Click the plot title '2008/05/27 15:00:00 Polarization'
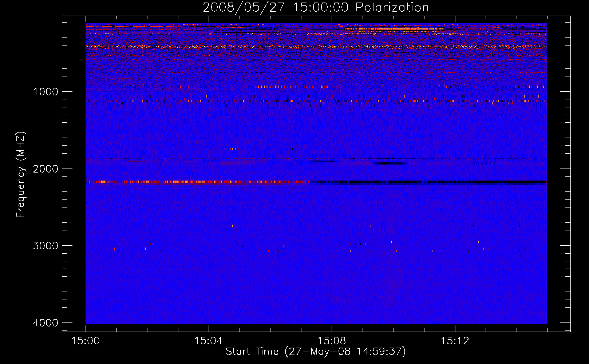The width and height of the screenshot is (589, 364). (x=316, y=7)
